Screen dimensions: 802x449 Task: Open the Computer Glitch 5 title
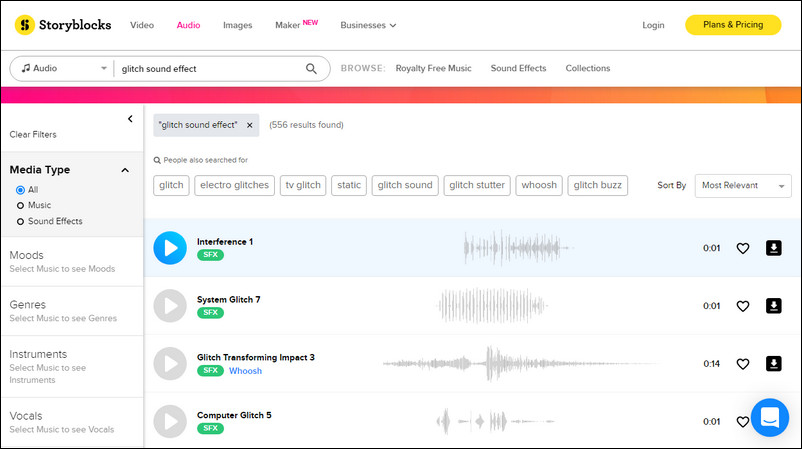click(234, 415)
